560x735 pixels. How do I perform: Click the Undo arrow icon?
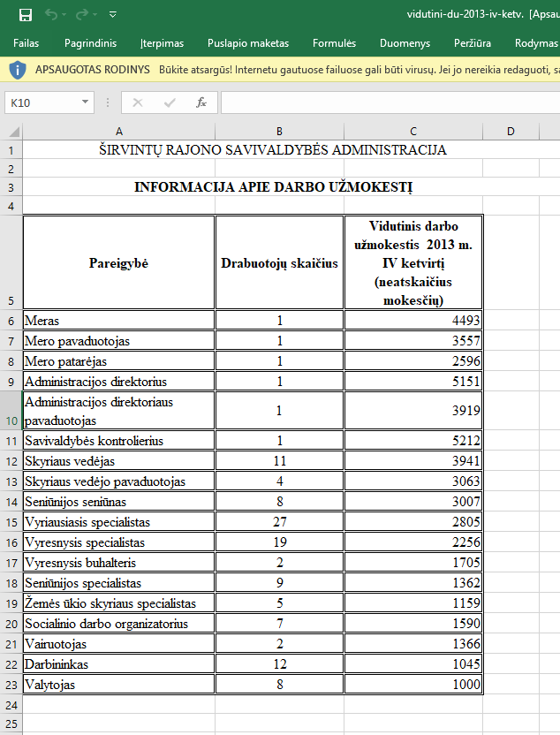51,15
